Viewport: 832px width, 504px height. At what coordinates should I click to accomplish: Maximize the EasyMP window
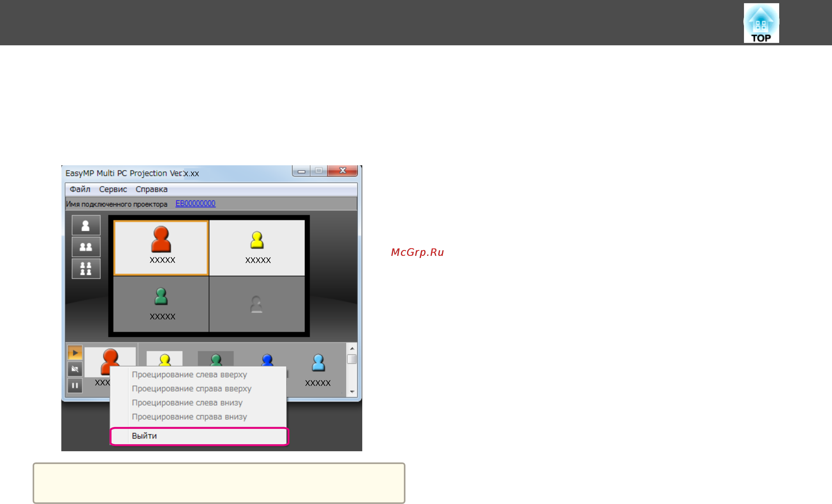coord(319,171)
